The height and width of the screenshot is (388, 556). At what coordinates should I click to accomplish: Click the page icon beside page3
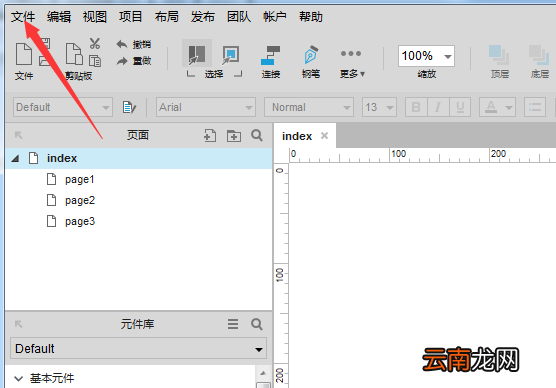[x=51, y=221]
